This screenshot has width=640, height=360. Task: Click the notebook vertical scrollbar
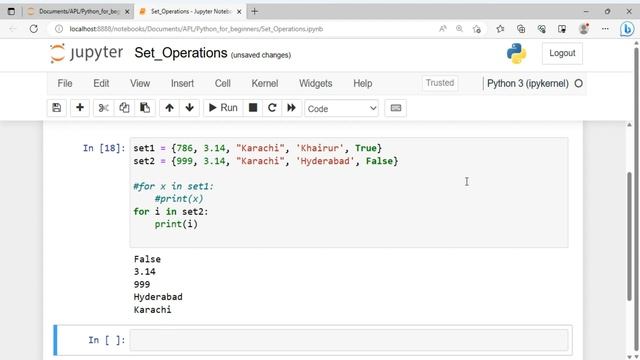(629, 237)
